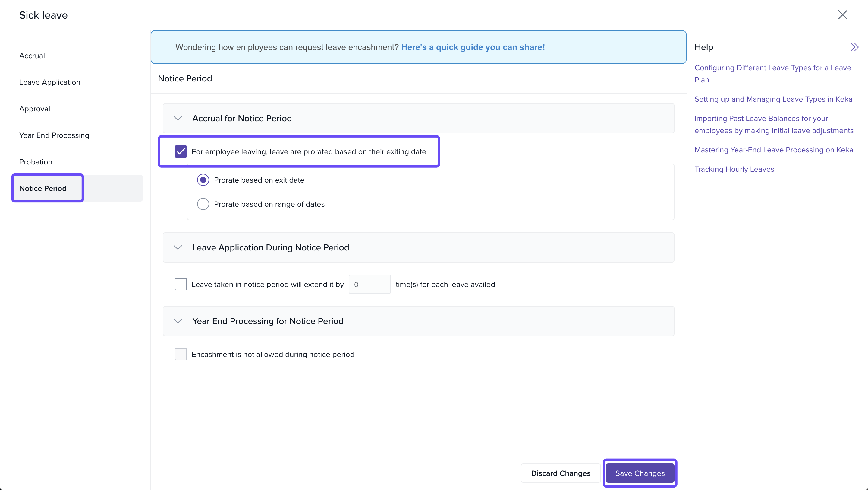Viewport: 868px width, 490px height.
Task: Uncheck prorate leave on exiting date checkbox
Action: pyautogui.click(x=181, y=152)
